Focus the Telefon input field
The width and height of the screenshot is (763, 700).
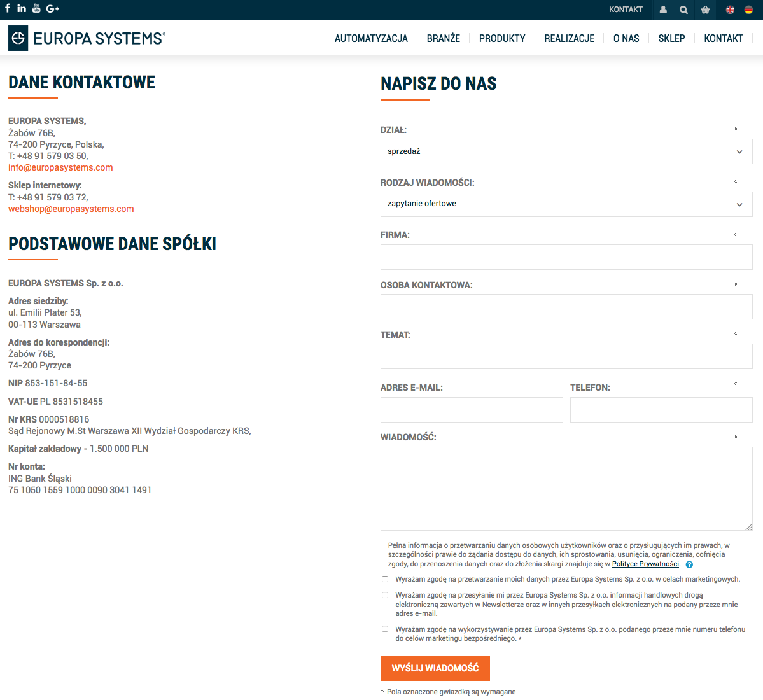click(x=661, y=410)
